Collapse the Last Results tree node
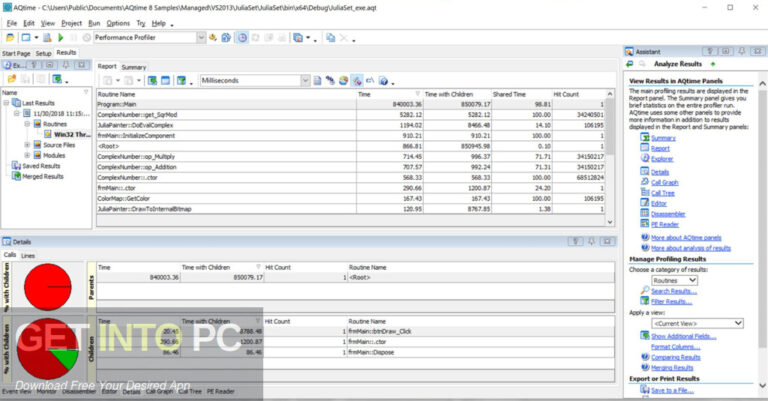 point(6,103)
